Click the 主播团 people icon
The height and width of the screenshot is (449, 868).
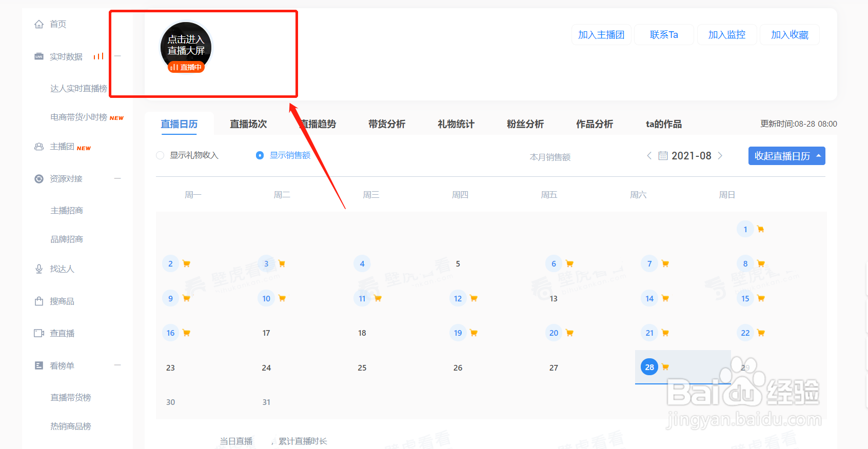tap(39, 147)
